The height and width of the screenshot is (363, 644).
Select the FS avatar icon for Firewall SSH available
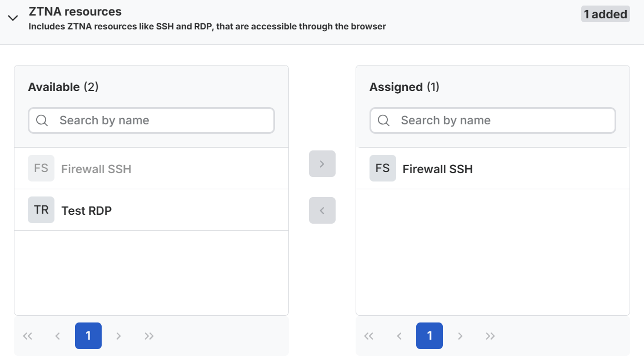[41, 168]
